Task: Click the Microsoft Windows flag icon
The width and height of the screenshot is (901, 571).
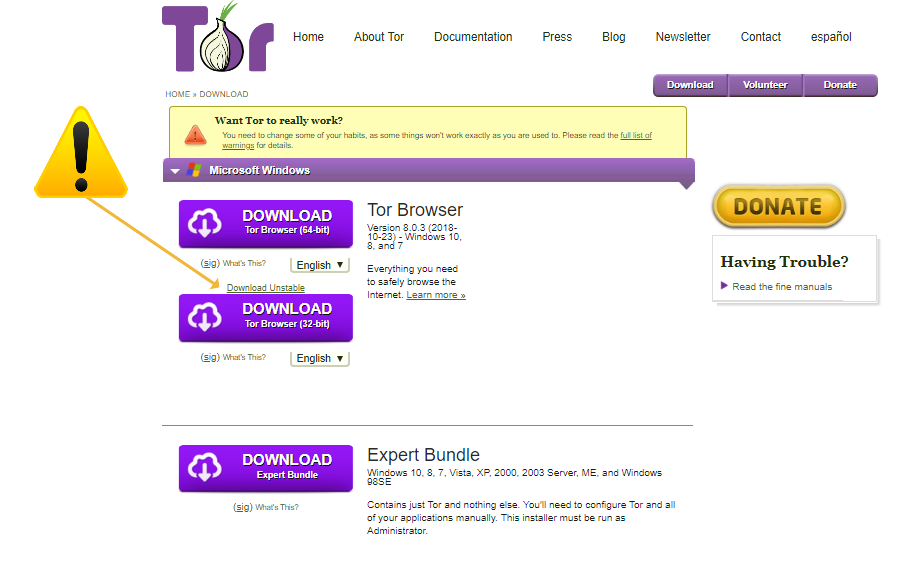Action: 194,170
